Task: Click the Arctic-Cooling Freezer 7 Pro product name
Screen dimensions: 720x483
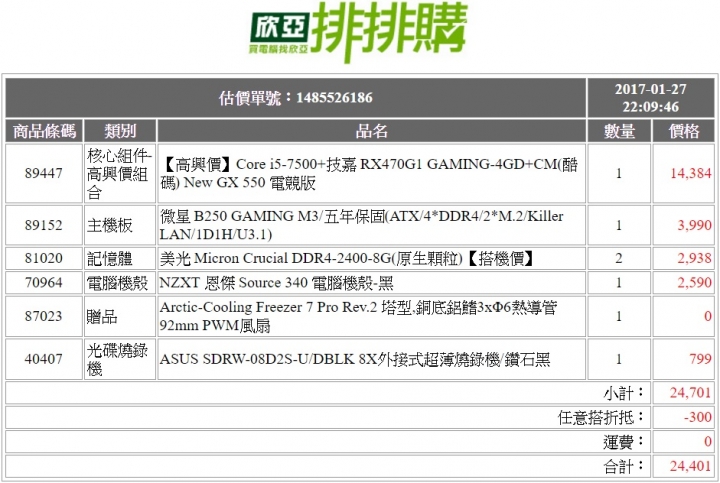Action: (358, 316)
